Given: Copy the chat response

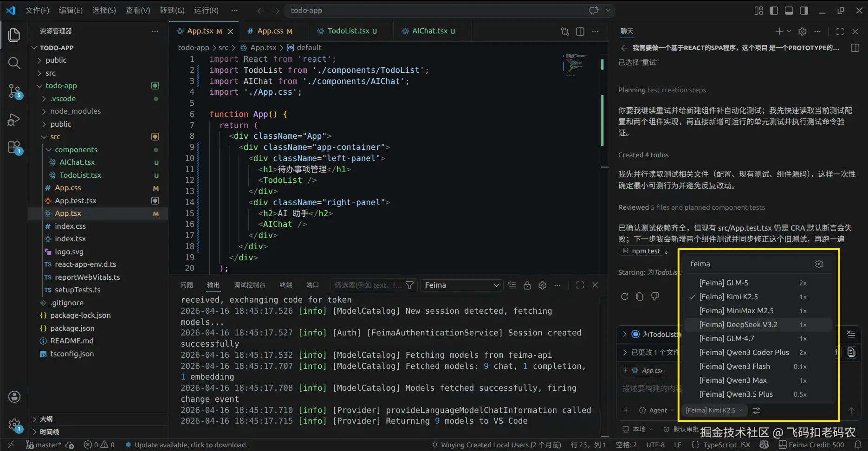Looking at the screenshot, I should (639, 296).
